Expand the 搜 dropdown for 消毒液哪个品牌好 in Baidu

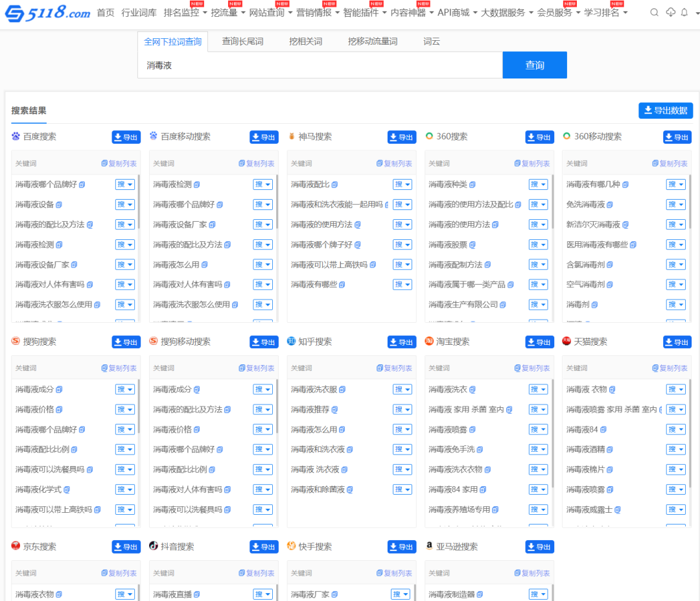pyautogui.click(x=124, y=185)
